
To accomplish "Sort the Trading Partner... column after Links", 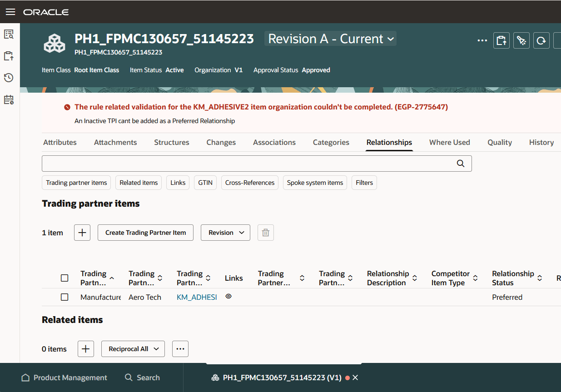I will [302, 278].
